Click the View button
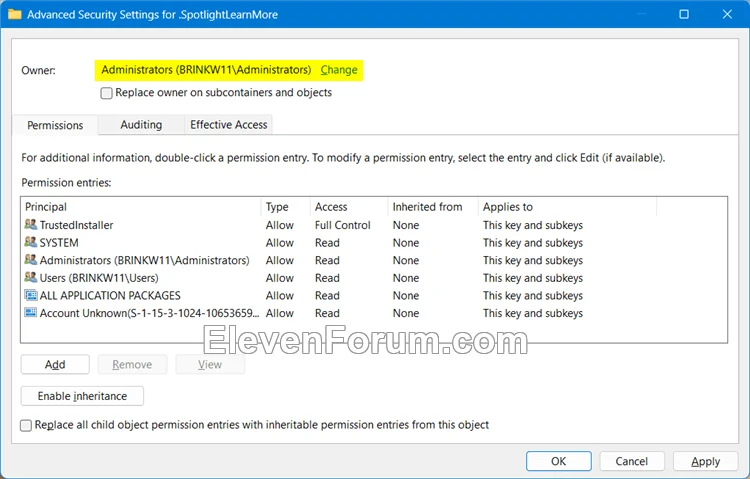 210,365
